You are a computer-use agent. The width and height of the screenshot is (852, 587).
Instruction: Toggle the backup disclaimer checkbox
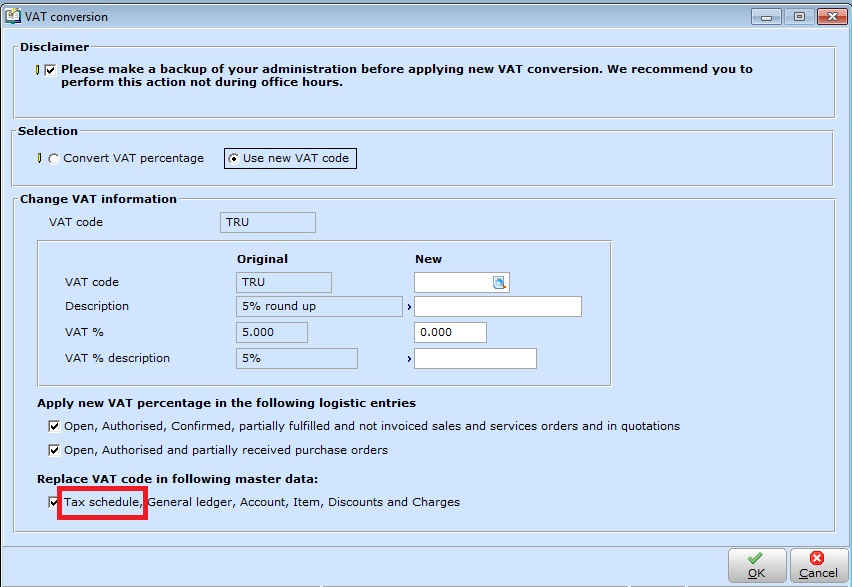point(51,70)
